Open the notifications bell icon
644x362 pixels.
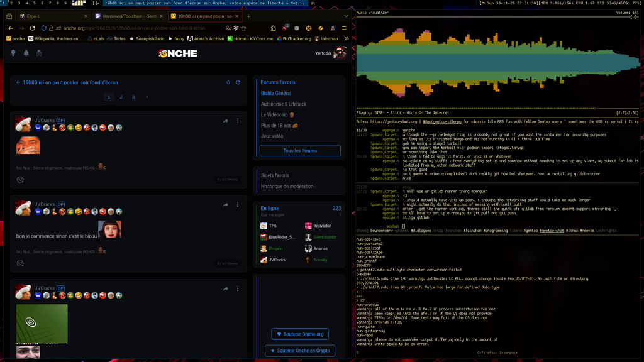pyautogui.click(x=26, y=53)
